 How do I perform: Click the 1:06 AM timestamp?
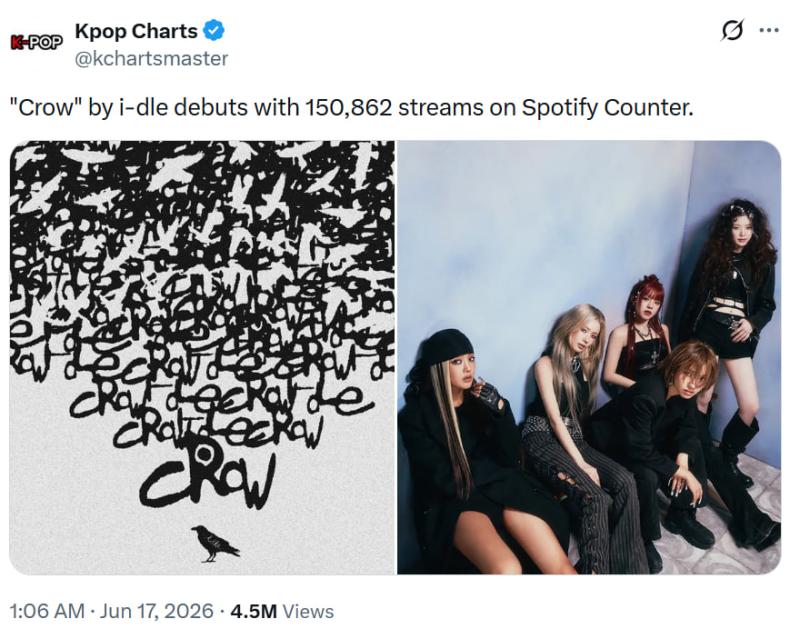pyautogui.click(x=47, y=611)
